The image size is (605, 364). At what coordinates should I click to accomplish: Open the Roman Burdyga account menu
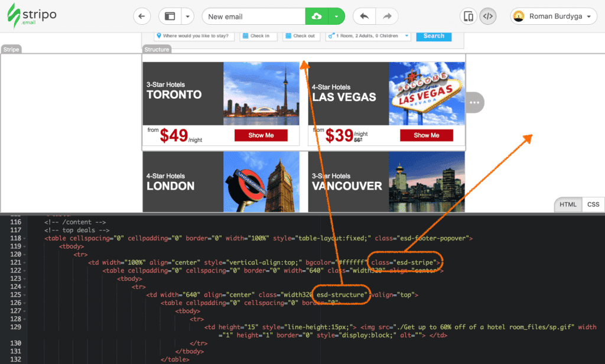[554, 17]
